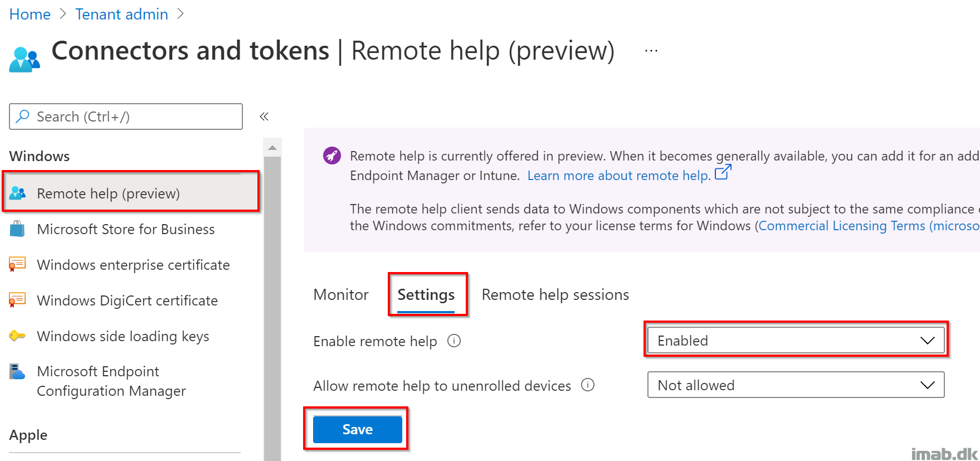Go to Tenant admin breadcrumb

click(x=121, y=14)
